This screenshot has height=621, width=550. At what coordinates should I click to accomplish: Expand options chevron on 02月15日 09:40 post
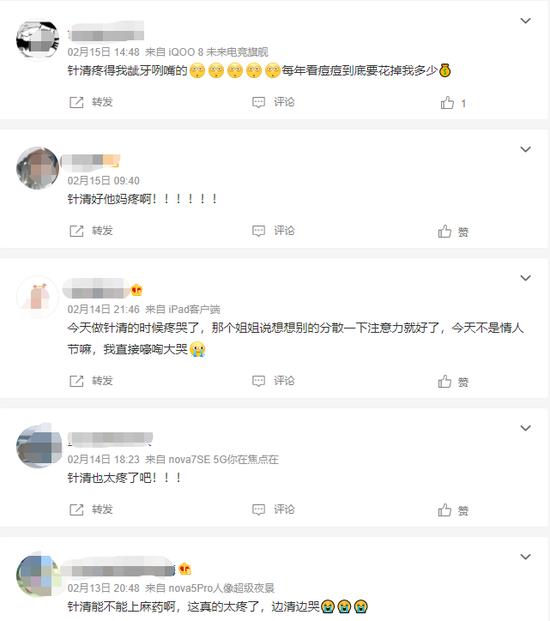(x=525, y=149)
